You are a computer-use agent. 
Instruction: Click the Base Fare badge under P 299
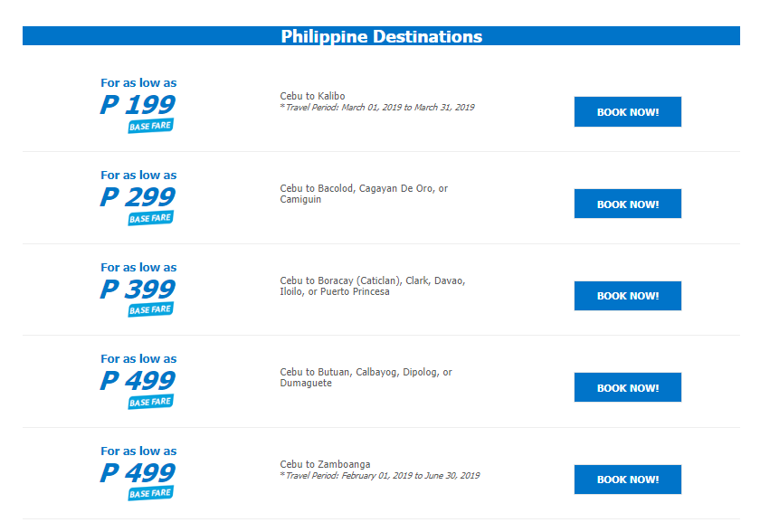[150, 218]
